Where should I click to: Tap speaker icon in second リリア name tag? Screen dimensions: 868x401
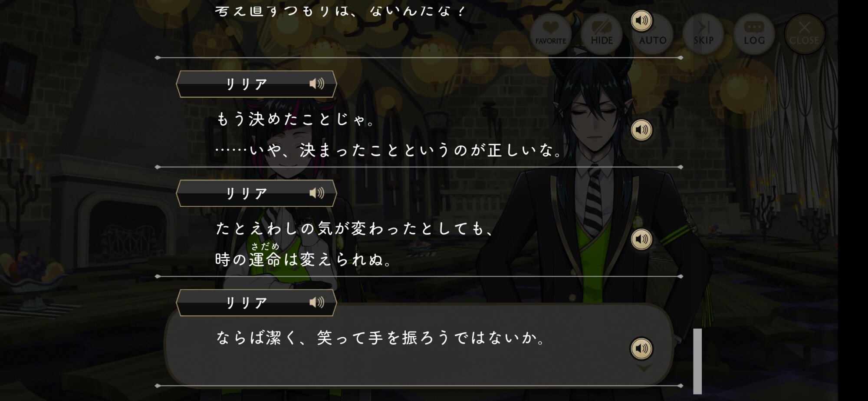click(317, 193)
